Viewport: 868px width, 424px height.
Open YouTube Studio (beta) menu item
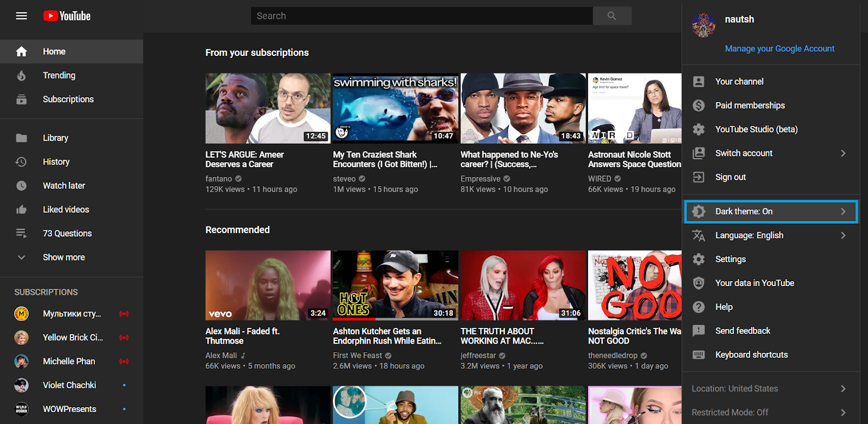click(x=771, y=129)
